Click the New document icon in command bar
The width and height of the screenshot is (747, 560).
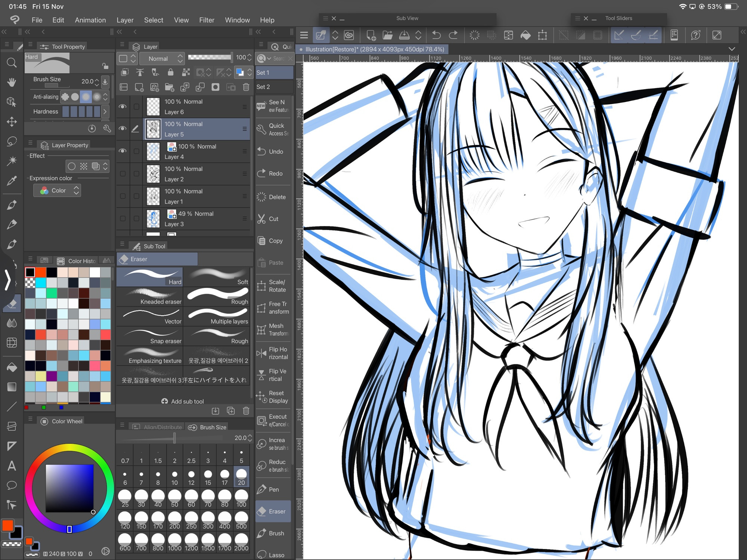tap(371, 35)
